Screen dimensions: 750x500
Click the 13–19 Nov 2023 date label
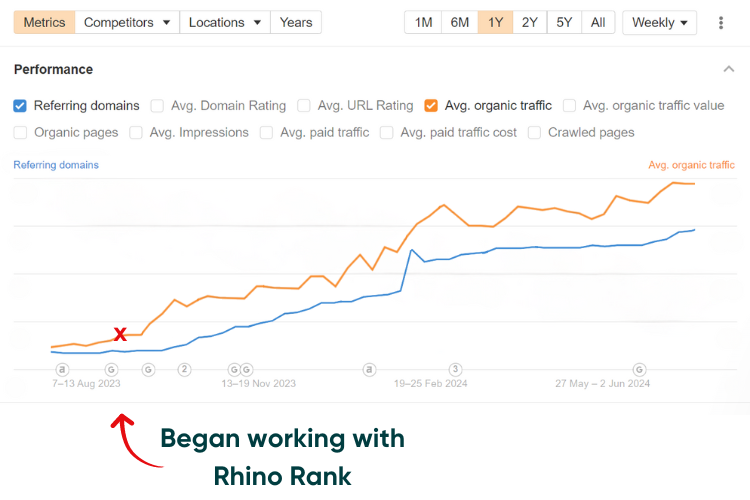point(259,384)
